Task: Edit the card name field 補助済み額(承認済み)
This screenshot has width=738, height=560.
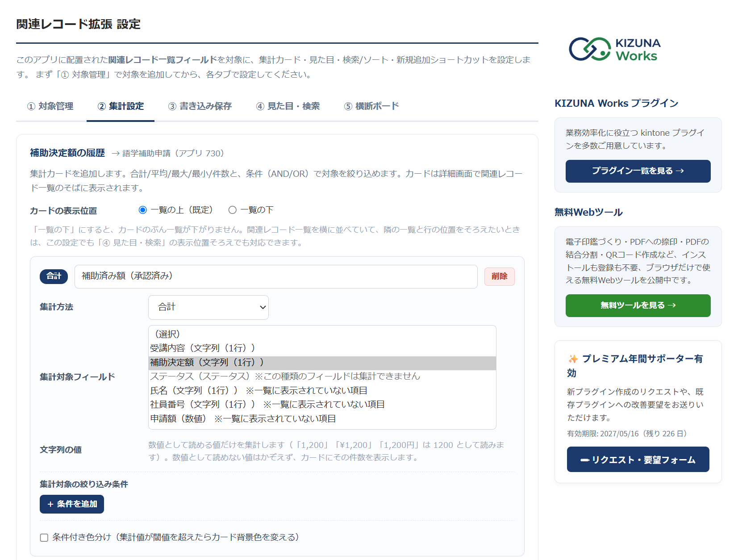Action: pos(276,276)
